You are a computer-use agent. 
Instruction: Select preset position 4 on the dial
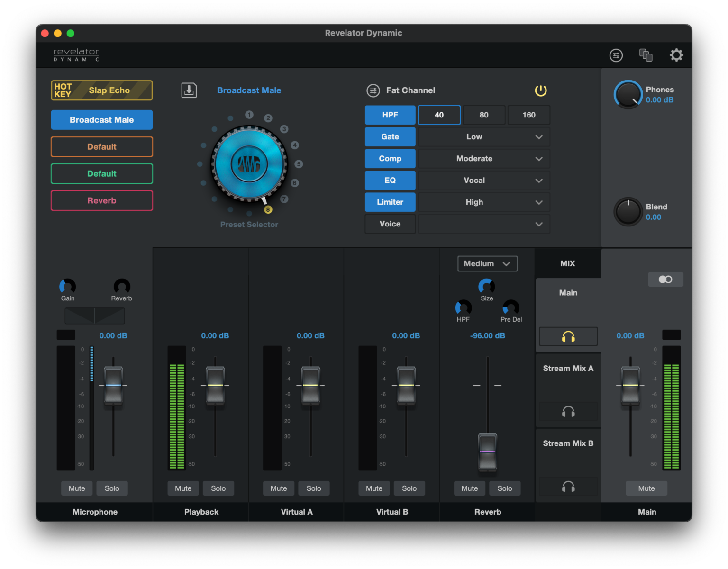pyautogui.click(x=295, y=145)
